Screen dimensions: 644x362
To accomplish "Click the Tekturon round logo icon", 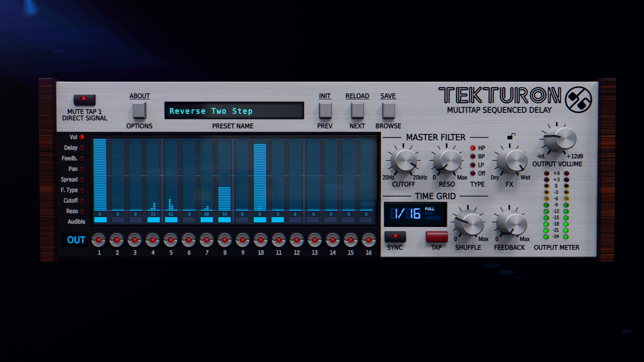I will pos(578,100).
